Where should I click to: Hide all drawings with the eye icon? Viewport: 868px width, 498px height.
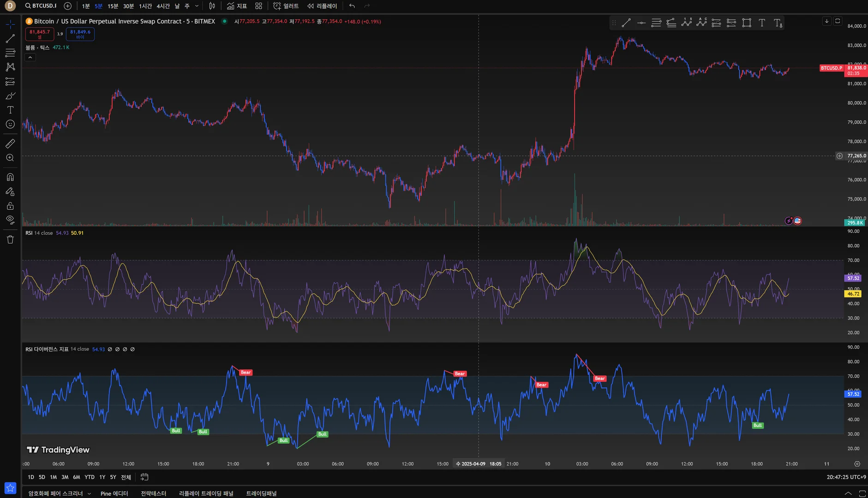pyautogui.click(x=10, y=219)
